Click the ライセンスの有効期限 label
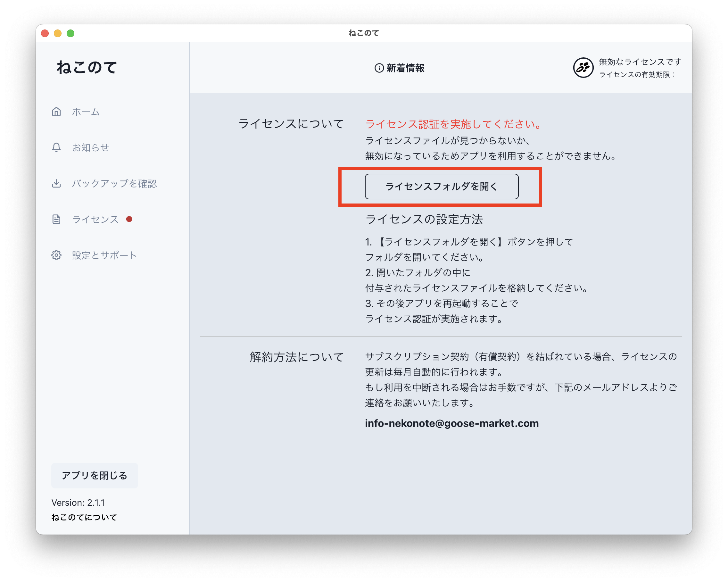Image resolution: width=728 pixels, height=582 pixels. [637, 75]
